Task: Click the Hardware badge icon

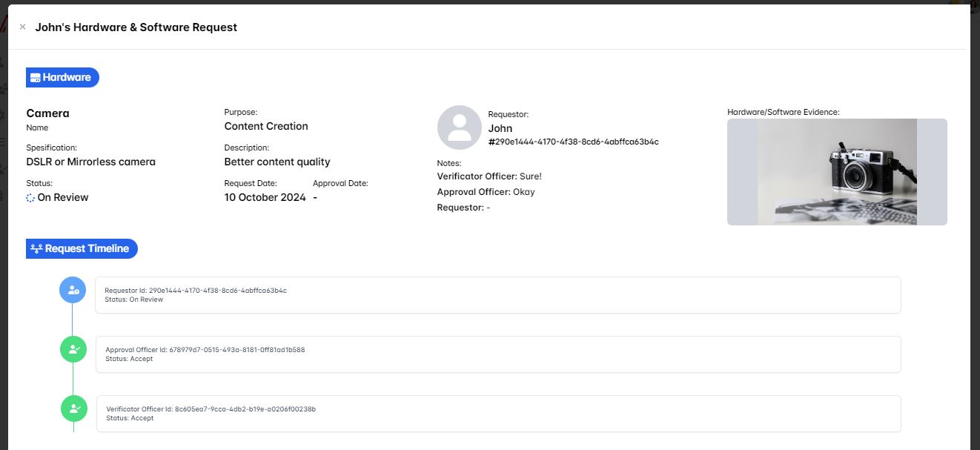Action: pyautogui.click(x=35, y=78)
